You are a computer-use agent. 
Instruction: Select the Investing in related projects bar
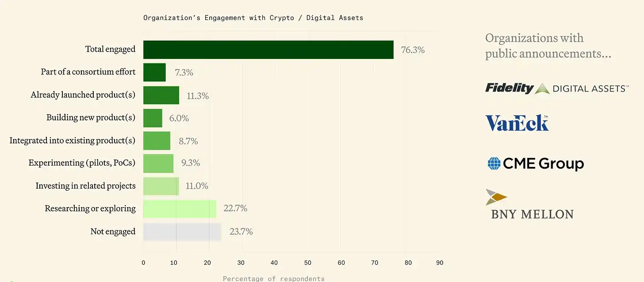point(161,186)
